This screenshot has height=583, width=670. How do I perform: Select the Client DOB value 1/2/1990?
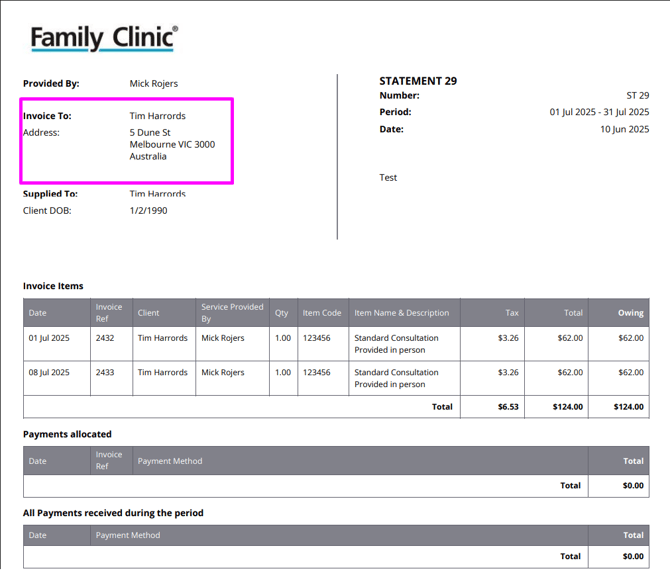click(x=149, y=211)
